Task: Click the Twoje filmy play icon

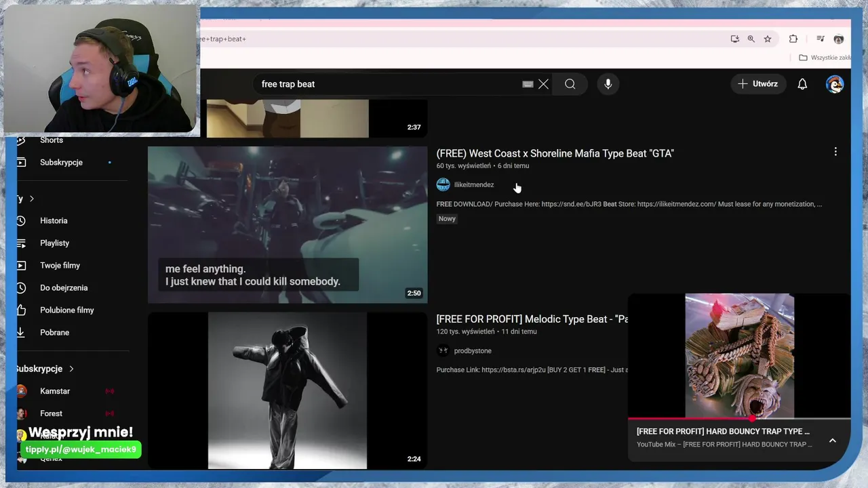Action: 21,266
